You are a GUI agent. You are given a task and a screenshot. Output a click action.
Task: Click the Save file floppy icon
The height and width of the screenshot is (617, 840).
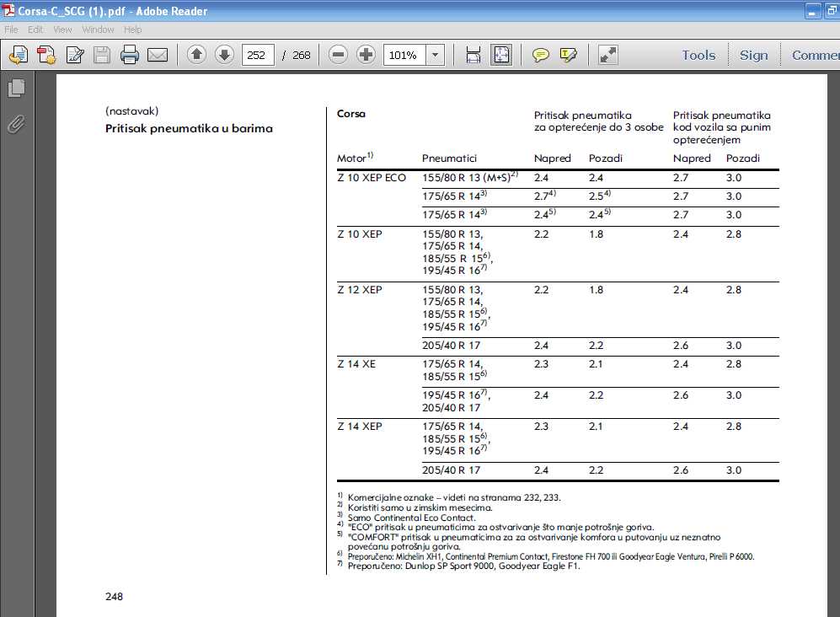point(102,55)
